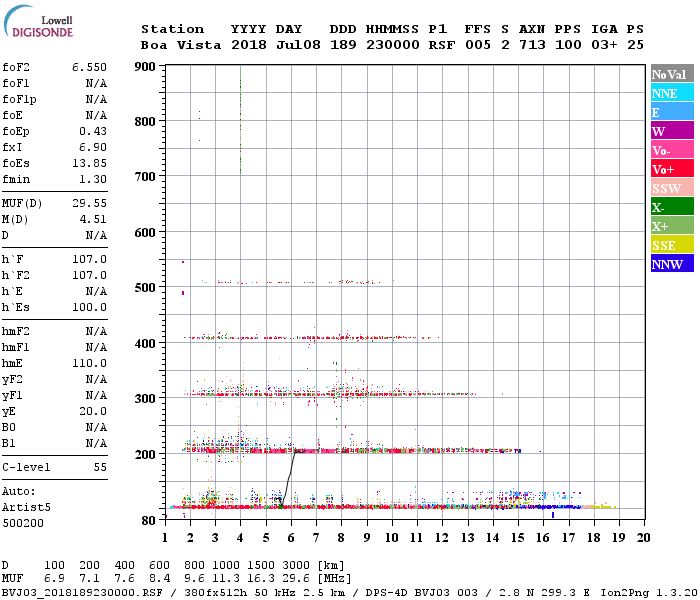
Task: Click the fxI value 6.90
Action: click(93, 147)
